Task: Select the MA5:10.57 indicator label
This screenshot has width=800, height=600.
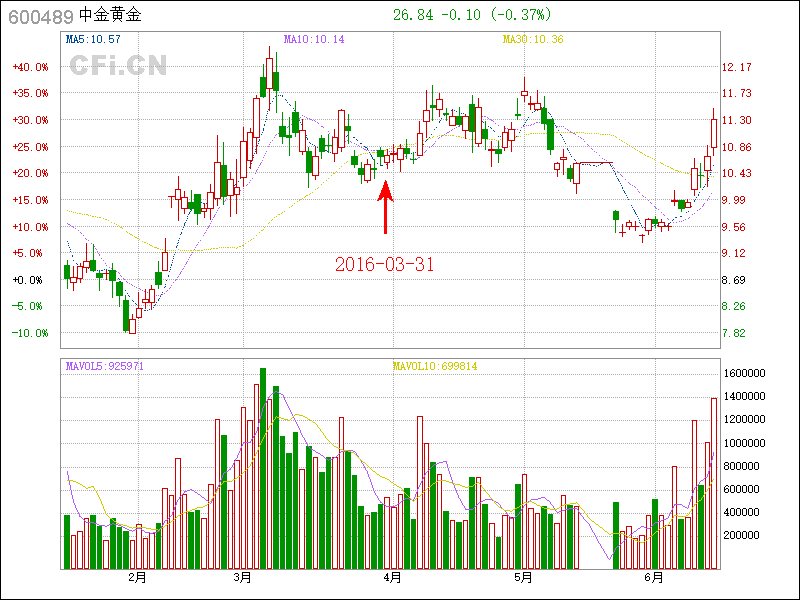Action: click(x=93, y=39)
